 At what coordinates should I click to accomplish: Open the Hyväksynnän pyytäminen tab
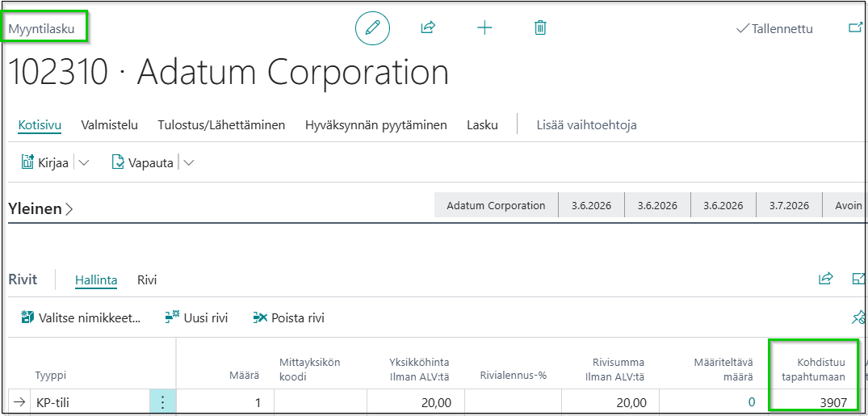tap(376, 124)
